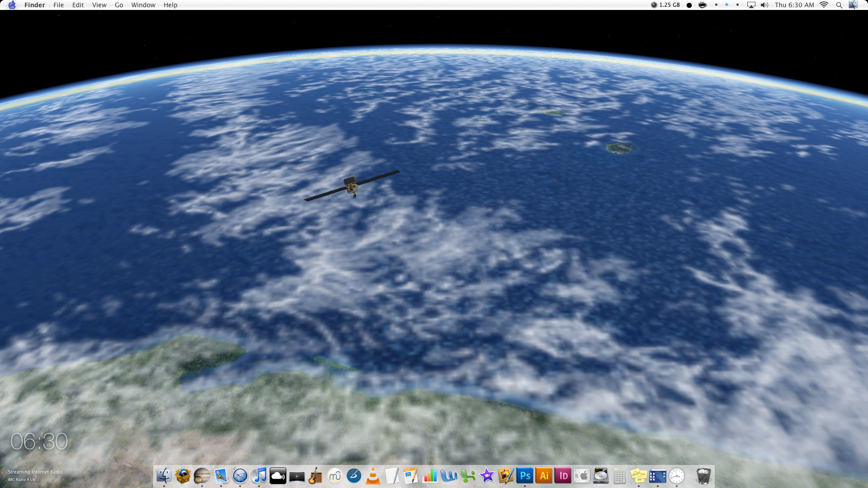Open the Clock app in Dock
This screenshot has width=868, height=488.
(x=677, y=476)
